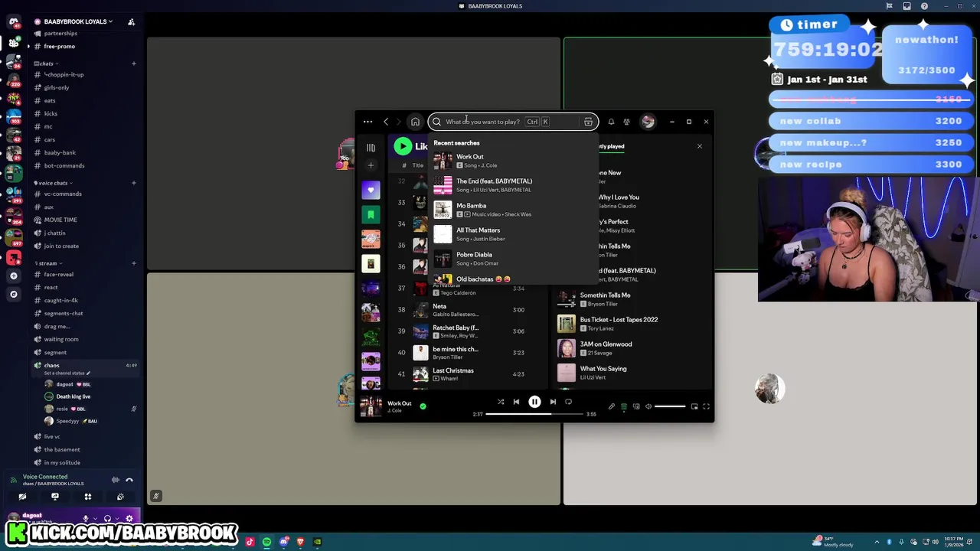Open Discord soundboard
This screenshot has height=551, width=980.
coord(120,497)
